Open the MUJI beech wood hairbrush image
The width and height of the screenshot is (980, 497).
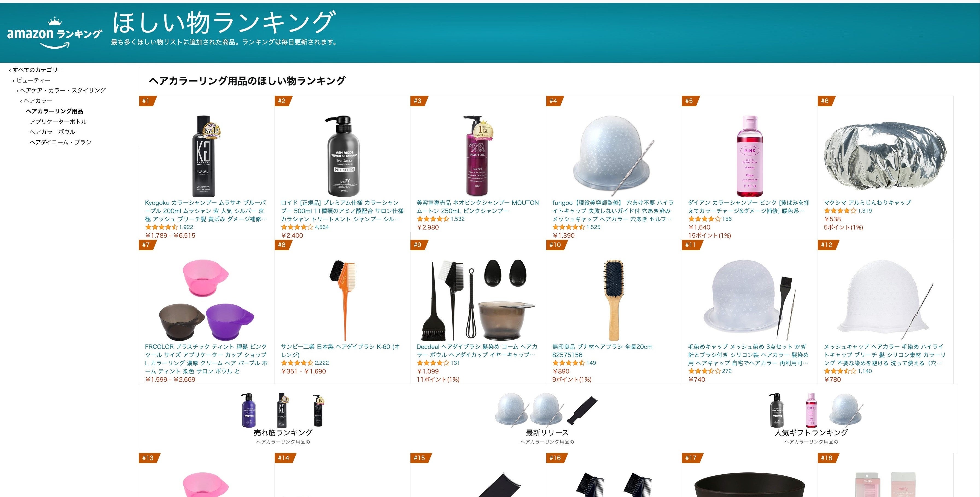[x=614, y=300]
